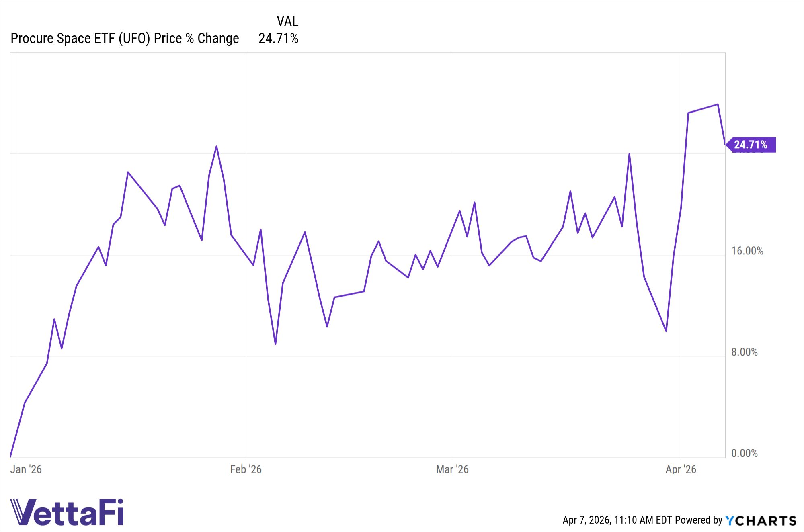Click the 24.71% value under VAL
804x532 pixels.
coord(278,39)
